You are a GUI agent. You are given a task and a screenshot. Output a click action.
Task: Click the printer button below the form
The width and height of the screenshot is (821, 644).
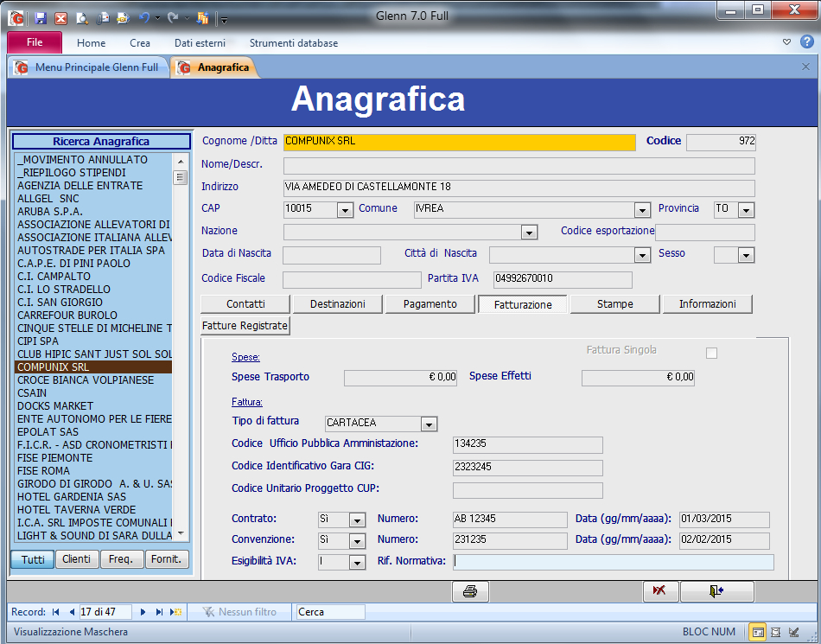(x=470, y=591)
